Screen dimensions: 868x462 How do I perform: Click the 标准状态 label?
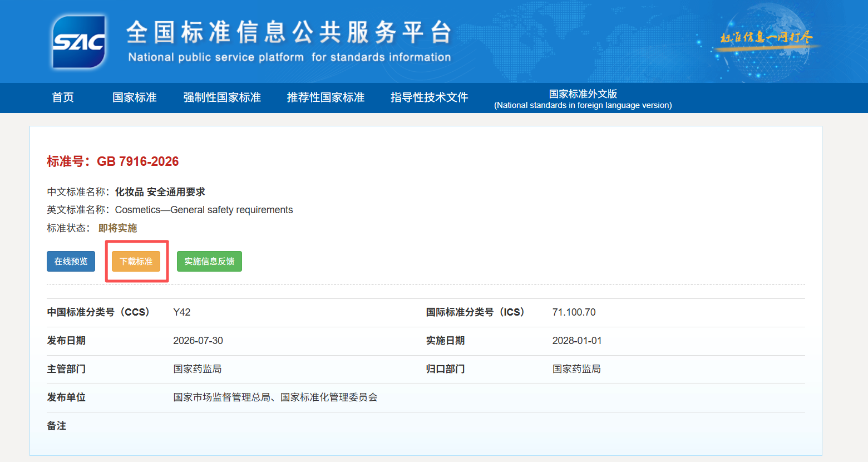(x=68, y=228)
